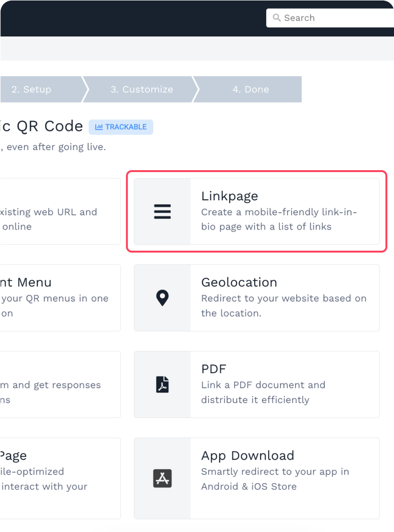Go to step 2. Setup
This screenshot has width=394, height=532.
click(x=32, y=89)
